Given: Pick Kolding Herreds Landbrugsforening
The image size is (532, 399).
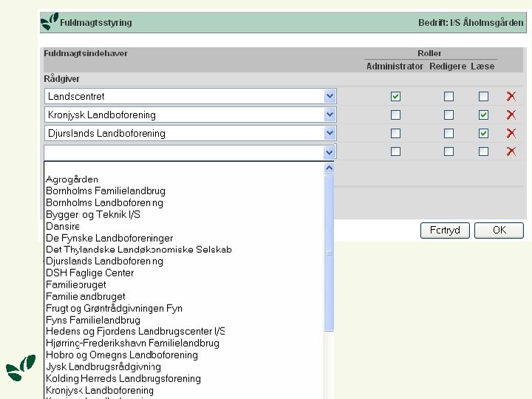Looking at the screenshot, I should [x=123, y=378].
